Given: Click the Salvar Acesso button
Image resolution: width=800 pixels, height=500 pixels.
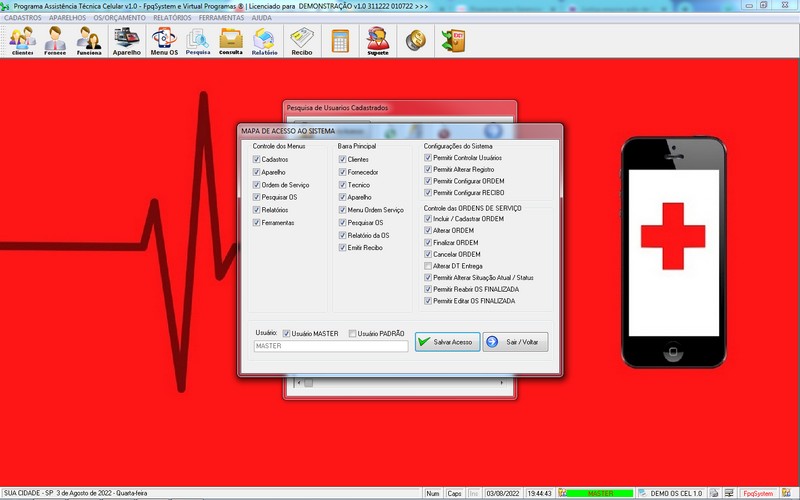Looking at the screenshot, I should [447, 342].
